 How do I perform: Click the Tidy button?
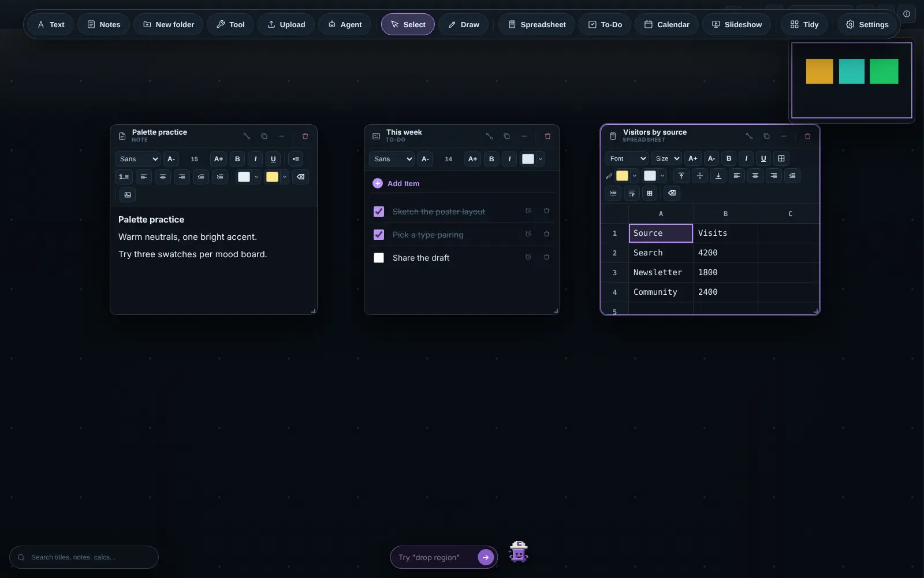(804, 24)
